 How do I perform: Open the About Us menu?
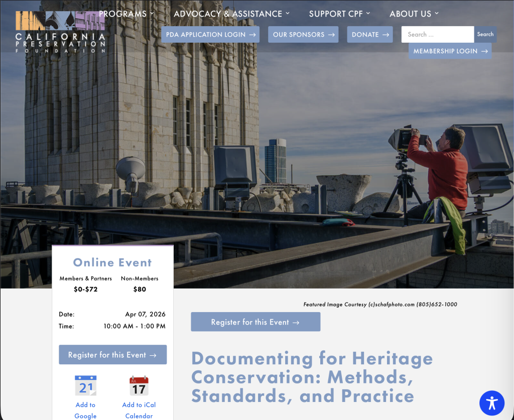coord(410,14)
